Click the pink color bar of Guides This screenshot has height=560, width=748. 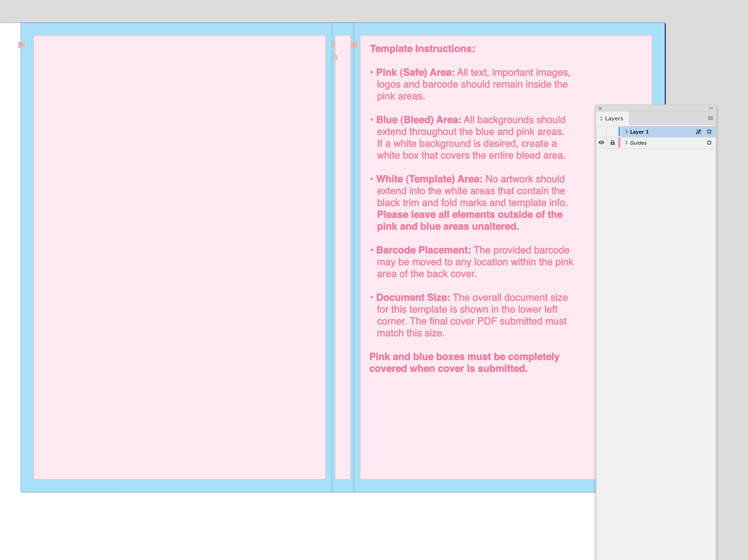point(619,143)
